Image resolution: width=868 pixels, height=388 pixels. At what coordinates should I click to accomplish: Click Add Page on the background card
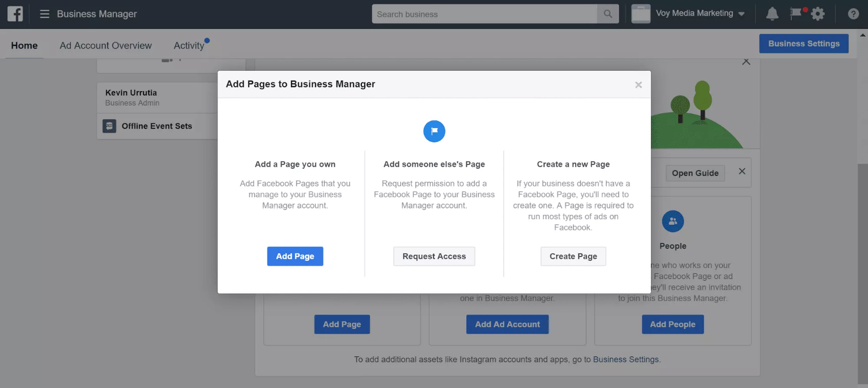342,324
